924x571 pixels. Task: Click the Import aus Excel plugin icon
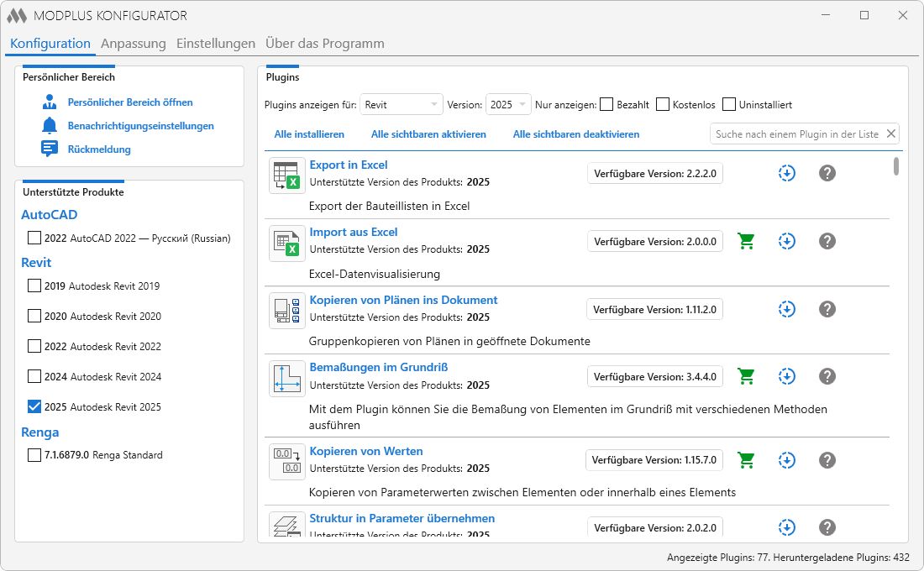287,244
